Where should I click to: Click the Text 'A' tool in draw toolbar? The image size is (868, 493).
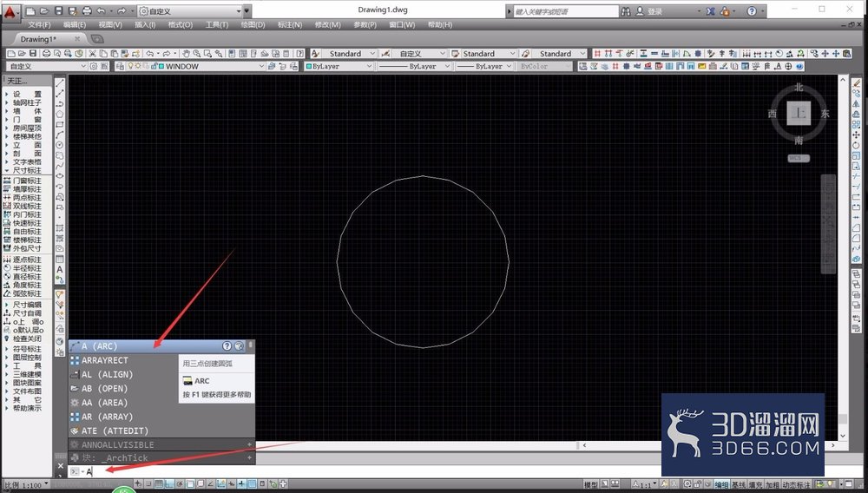click(60, 270)
